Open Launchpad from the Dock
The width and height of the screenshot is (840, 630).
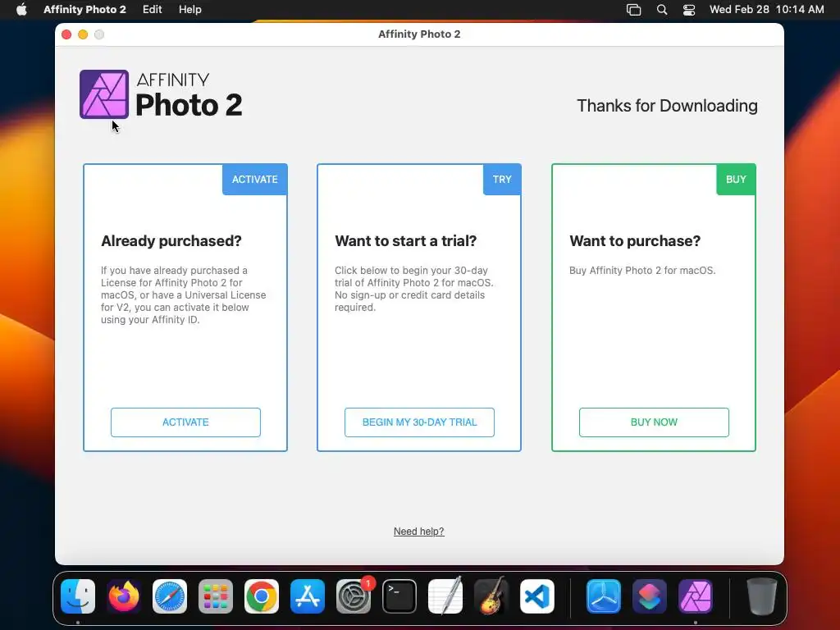[x=216, y=596]
